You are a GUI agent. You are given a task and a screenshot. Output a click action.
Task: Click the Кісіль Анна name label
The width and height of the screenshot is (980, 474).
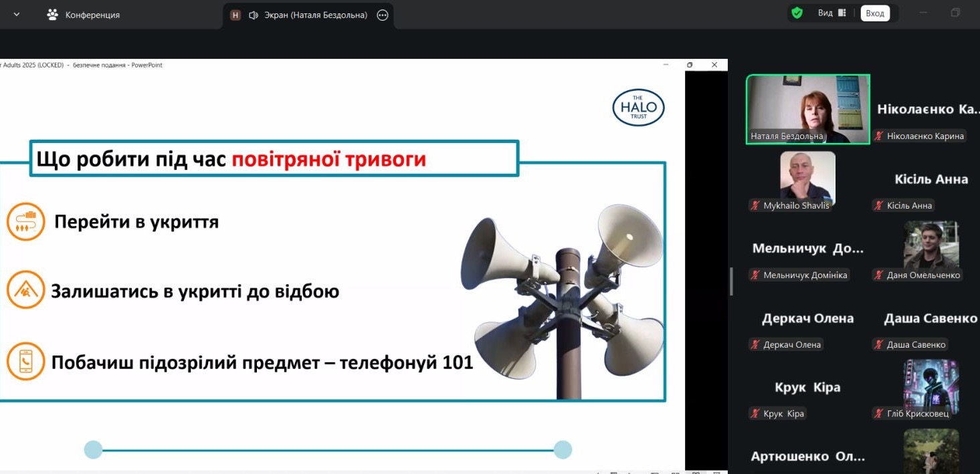[909, 206]
